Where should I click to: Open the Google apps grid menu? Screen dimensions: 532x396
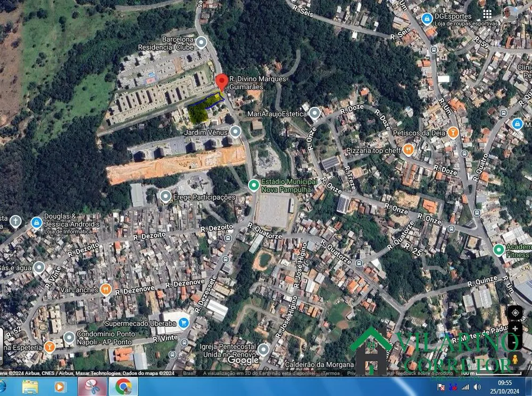click(487, 14)
